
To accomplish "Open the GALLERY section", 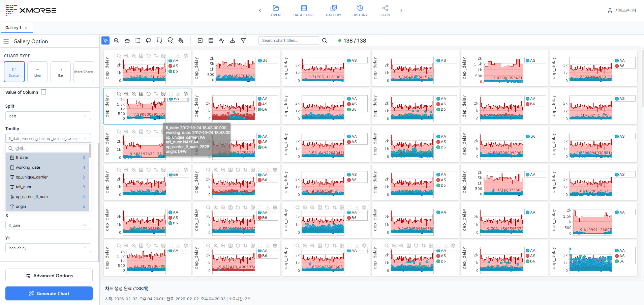I will 333,10.
